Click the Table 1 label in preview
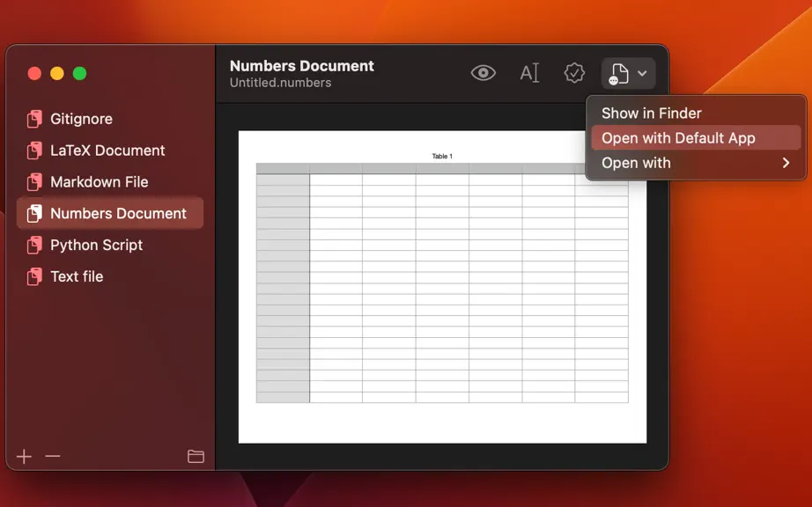 click(442, 156)
